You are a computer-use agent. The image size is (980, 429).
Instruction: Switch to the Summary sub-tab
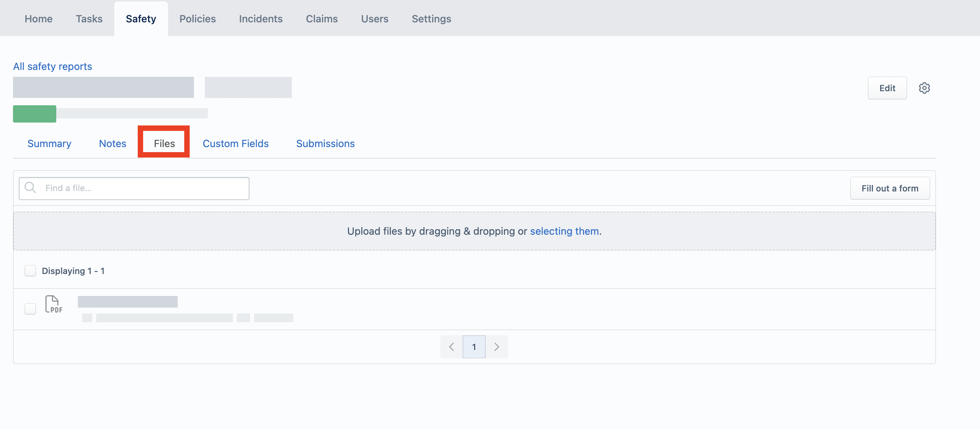click(x=49, y=143)
